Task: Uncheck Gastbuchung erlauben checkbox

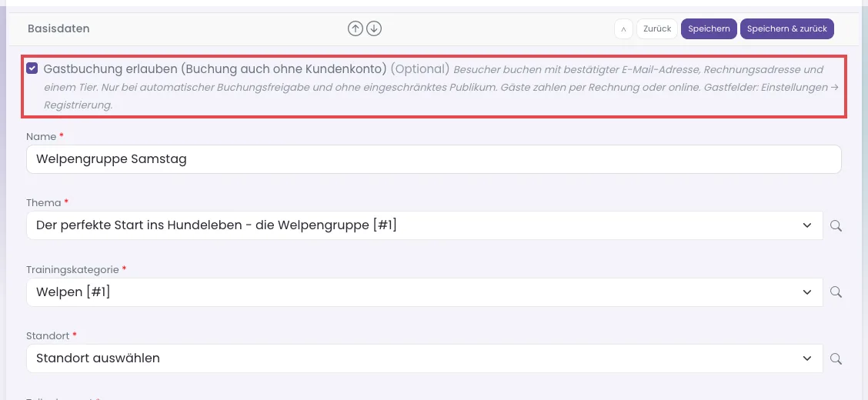Action: pyautogui.click(x=32, y=68)
